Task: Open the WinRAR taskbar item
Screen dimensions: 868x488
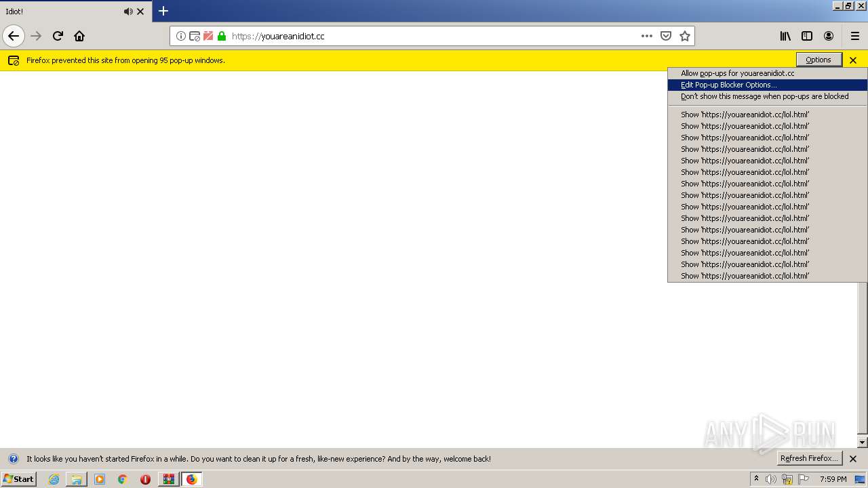Action: point(169,479)
